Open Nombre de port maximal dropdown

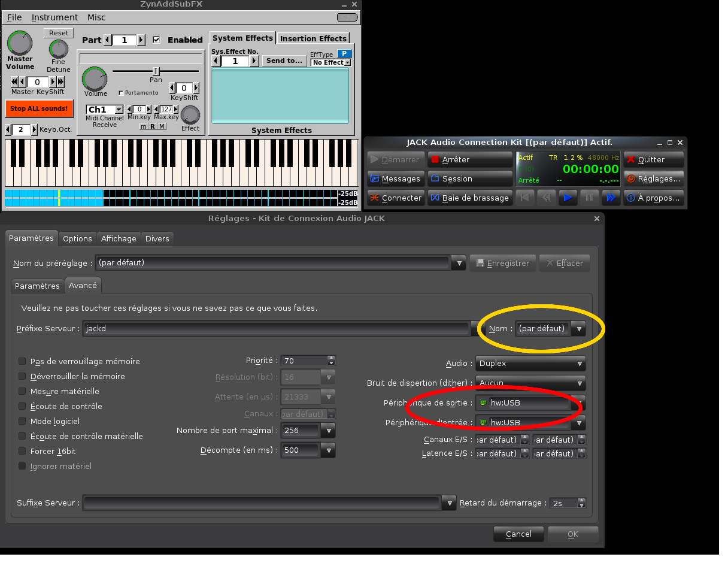pos(328,430)
